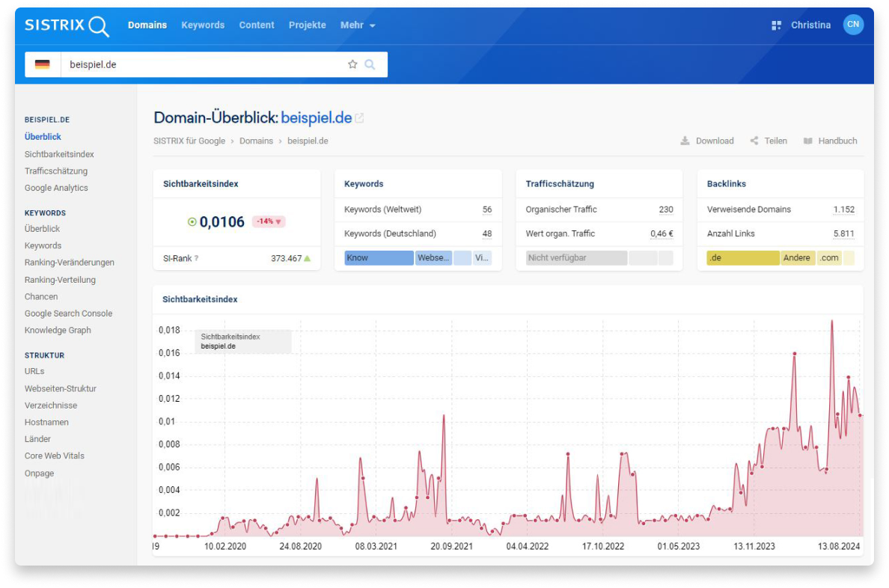Open the Keywords nav tab
Image resolution: width=889 pixels, height=588 pixels.
click(x=203, y=25)
